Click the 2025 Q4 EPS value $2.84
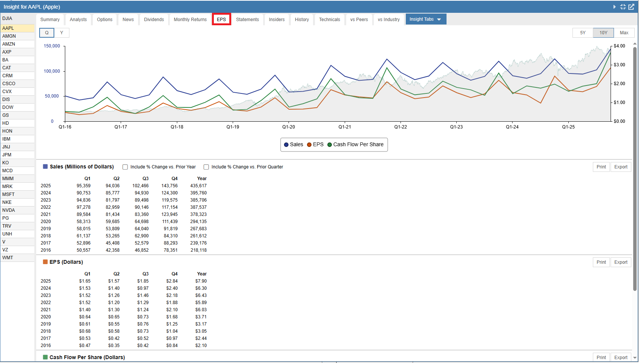This screenshot has height=364, width=640. [172, 281]
